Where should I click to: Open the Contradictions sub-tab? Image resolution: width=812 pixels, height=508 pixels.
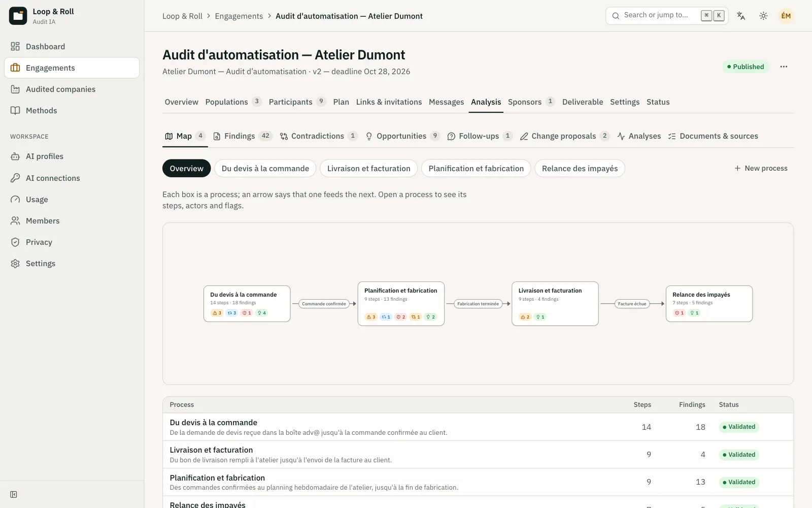[x=319, y=136]
